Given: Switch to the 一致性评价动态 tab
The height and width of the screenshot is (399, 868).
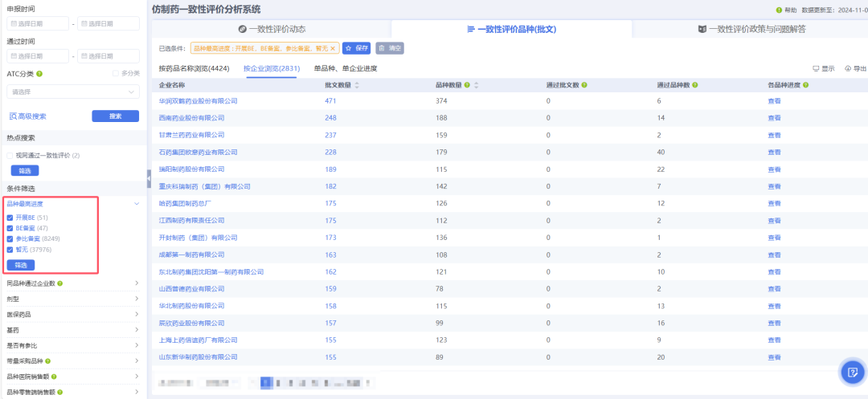Looking at the screenshot, I should (272, 29).
